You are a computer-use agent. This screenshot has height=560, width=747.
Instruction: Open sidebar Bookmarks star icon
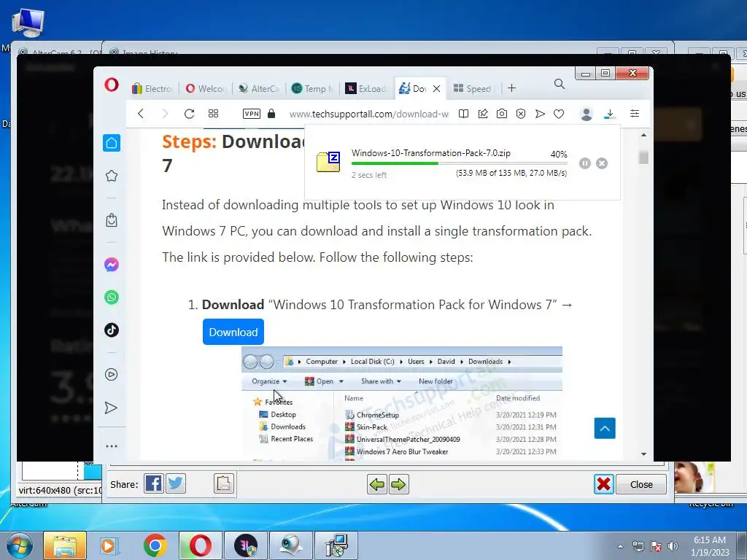pos(112,176)
